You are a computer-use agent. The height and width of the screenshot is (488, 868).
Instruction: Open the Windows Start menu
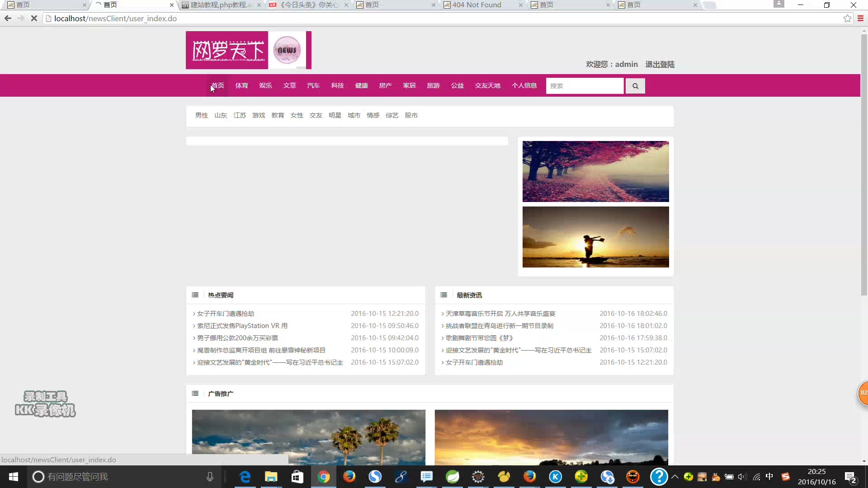pyautogui.click(x=14, y=477)
